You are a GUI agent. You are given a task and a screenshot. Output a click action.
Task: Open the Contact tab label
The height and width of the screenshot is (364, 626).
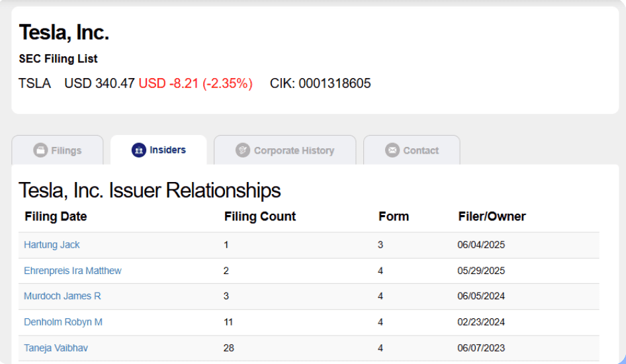point(421,151)
